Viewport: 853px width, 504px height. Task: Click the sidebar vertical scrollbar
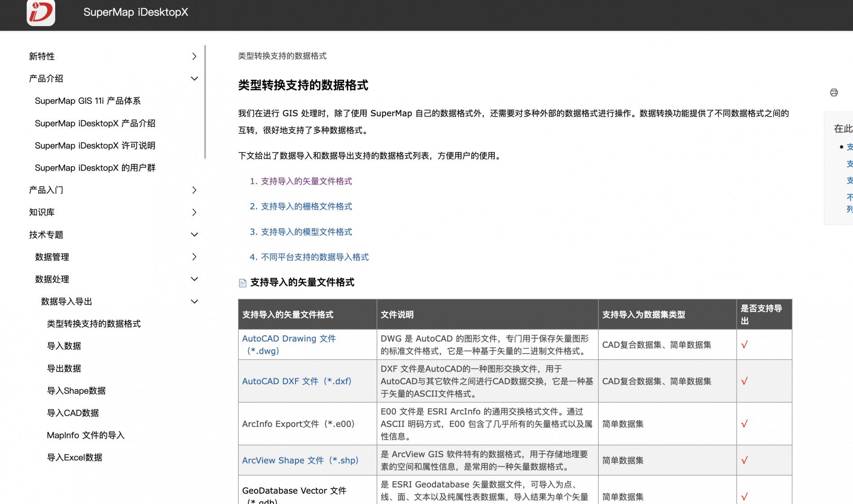tap(205, 102)
